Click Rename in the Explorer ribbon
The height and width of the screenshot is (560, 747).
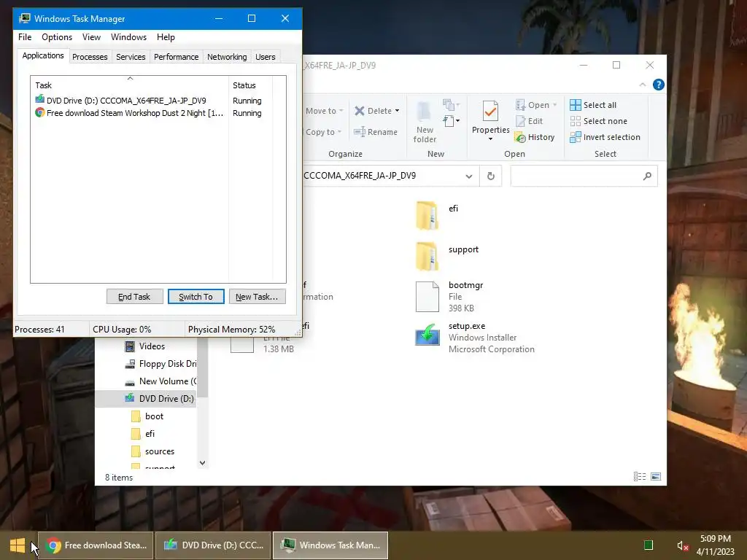(376, 132)
